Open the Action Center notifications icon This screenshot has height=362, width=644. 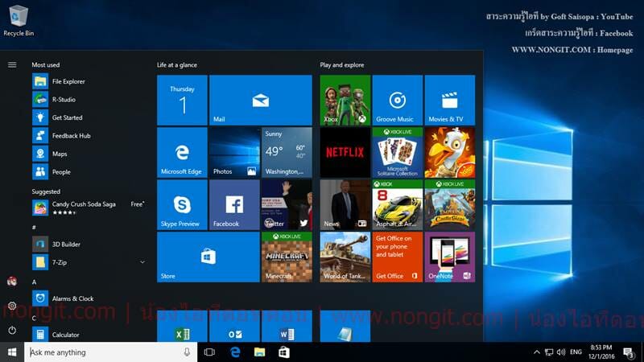(629, 352)
